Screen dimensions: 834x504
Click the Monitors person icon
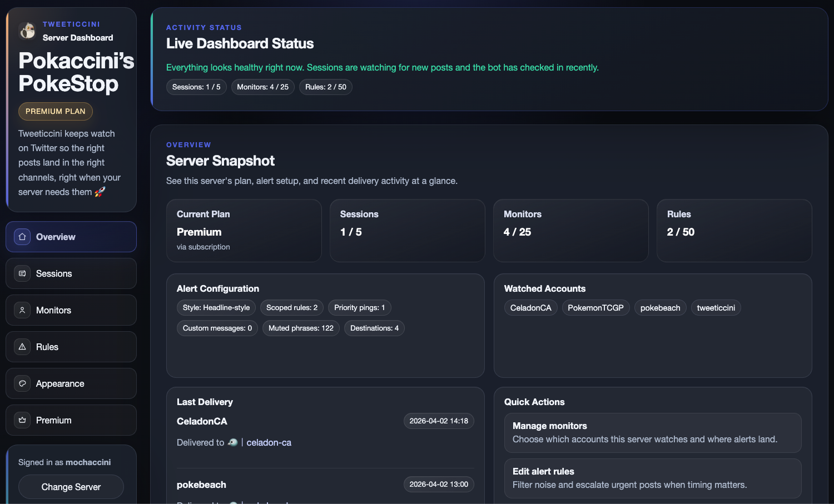point(22,310)
